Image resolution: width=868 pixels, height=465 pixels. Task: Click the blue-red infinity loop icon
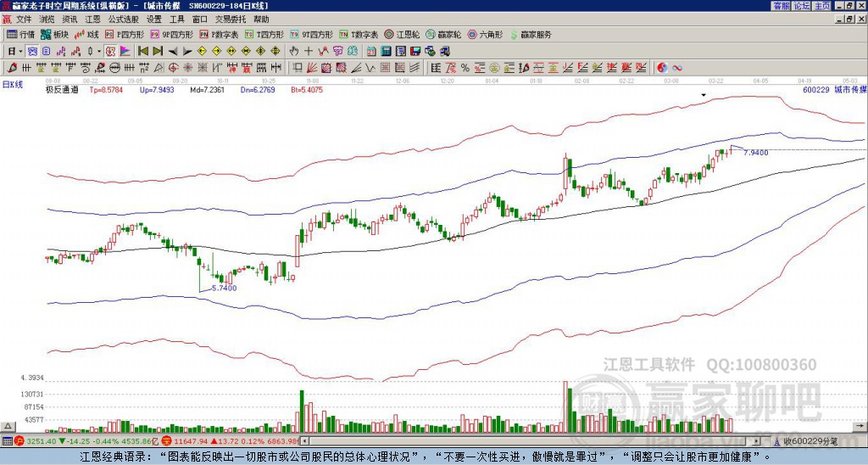pos(676,68)
